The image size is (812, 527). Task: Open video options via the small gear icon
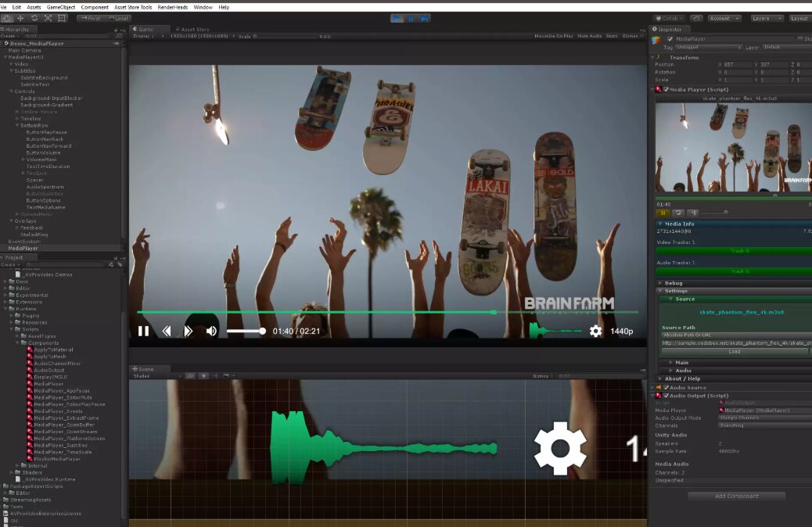595,331
